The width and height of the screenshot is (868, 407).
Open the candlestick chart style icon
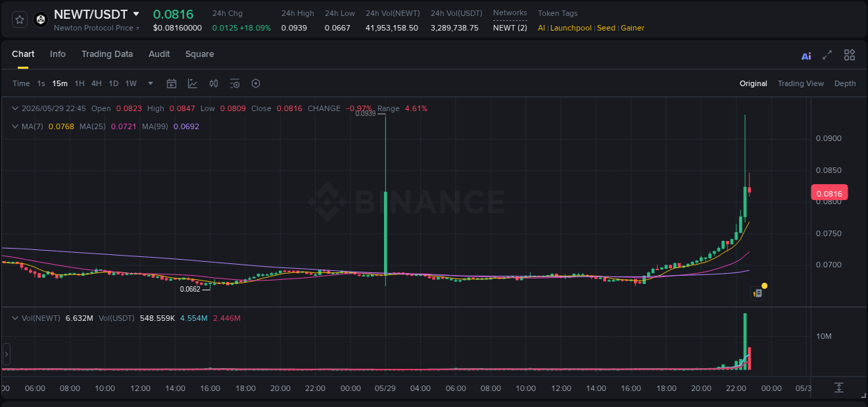(x=214, y=83)
